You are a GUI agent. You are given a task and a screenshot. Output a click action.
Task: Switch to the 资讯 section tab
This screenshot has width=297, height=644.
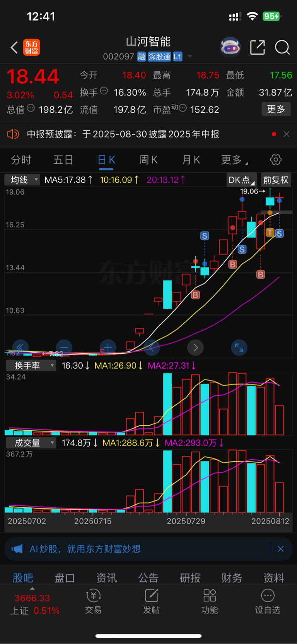(106, 578)
